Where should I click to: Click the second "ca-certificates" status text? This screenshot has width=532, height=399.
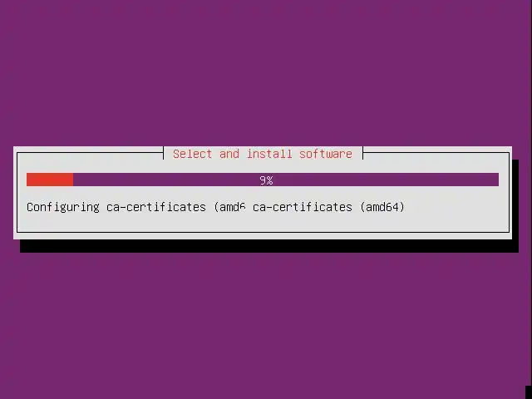(303, 207)
